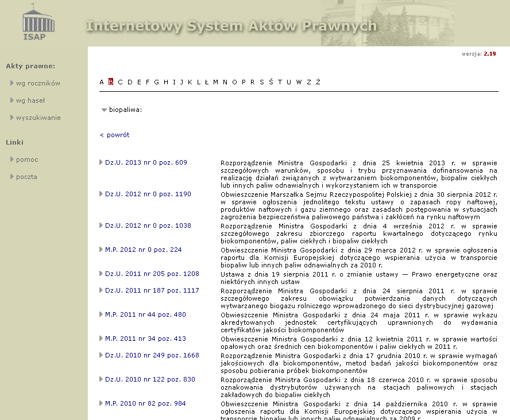
Task: Open 'poczta' mail link
Action: (x=26, y=177)
